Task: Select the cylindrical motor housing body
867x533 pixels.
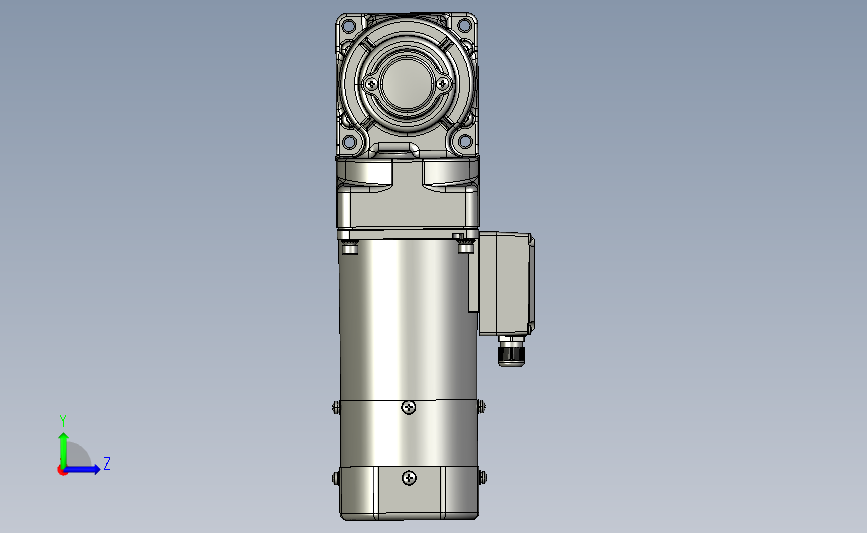Action: click(x=408, y=321)
